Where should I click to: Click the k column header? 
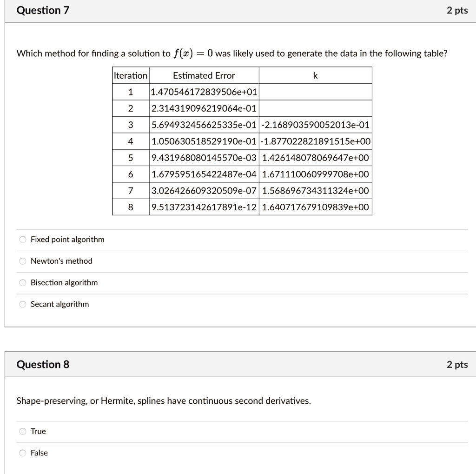(315, 75)
